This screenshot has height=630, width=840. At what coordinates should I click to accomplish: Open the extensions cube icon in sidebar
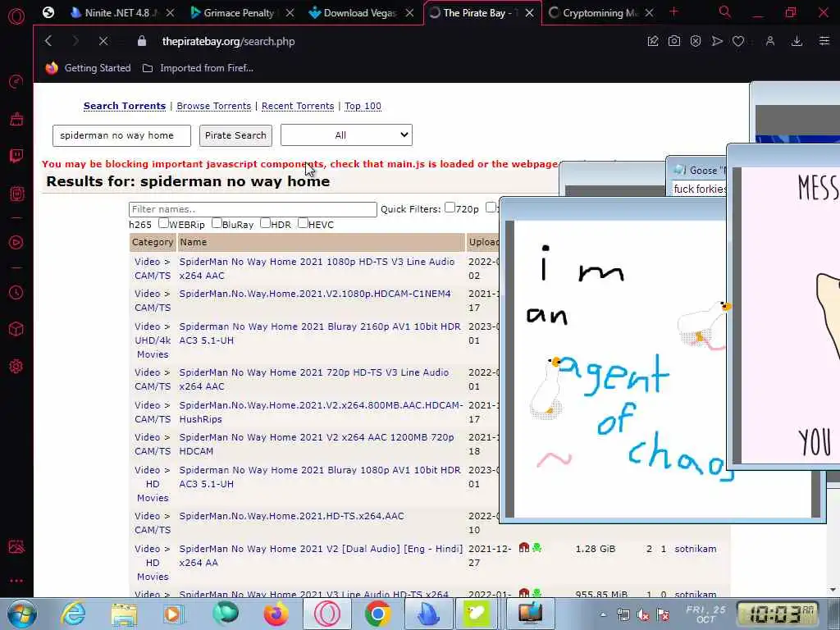point(16,329)
